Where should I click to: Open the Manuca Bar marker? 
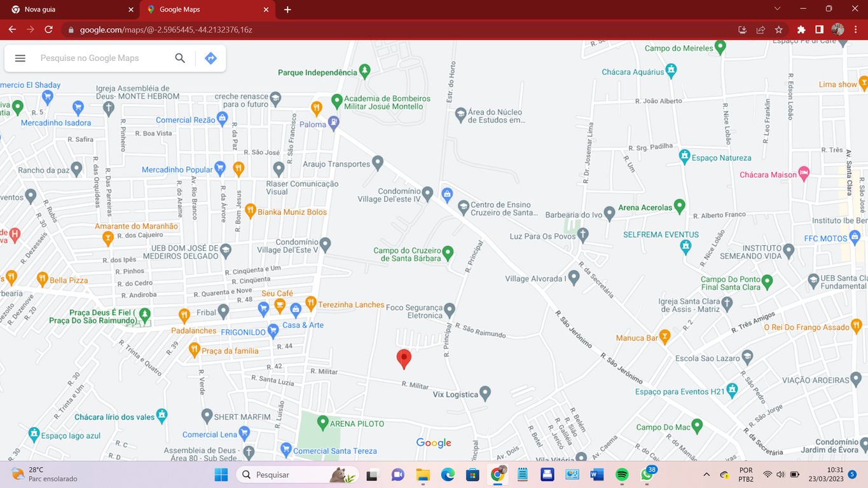tap(665, 336)
